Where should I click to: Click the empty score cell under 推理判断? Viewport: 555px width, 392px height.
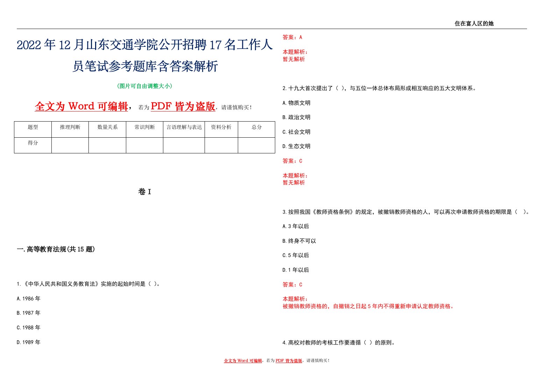(x=70, y=145)
